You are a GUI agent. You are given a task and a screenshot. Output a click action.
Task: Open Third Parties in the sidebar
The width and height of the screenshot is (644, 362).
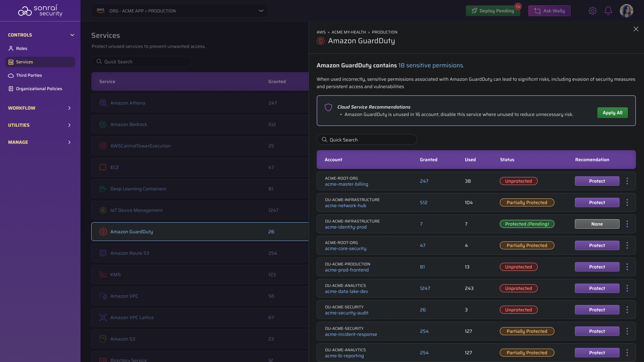(x=40, y=75)
